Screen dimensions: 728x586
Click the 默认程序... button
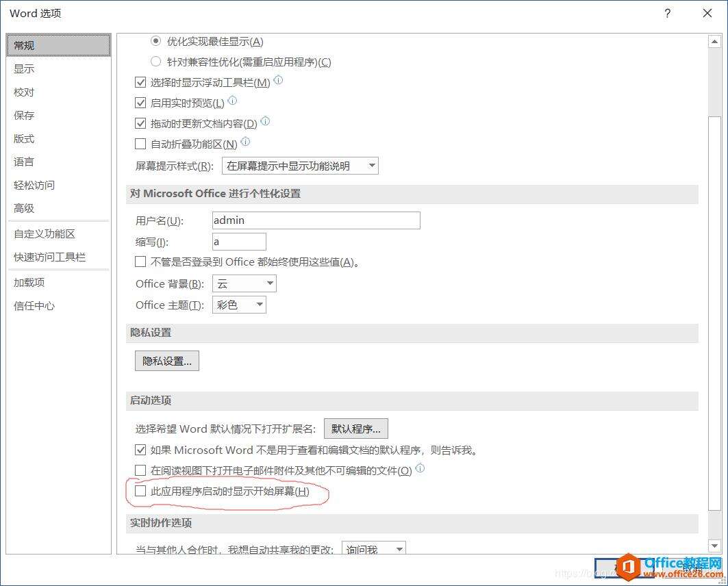tap(355, 429)
